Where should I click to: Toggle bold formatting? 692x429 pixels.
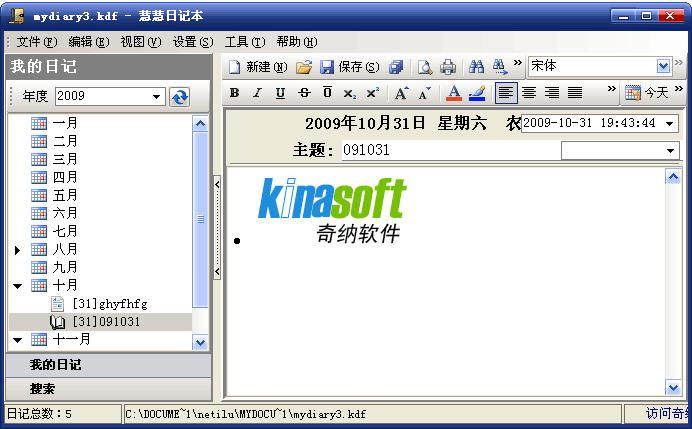coord(234,93)
